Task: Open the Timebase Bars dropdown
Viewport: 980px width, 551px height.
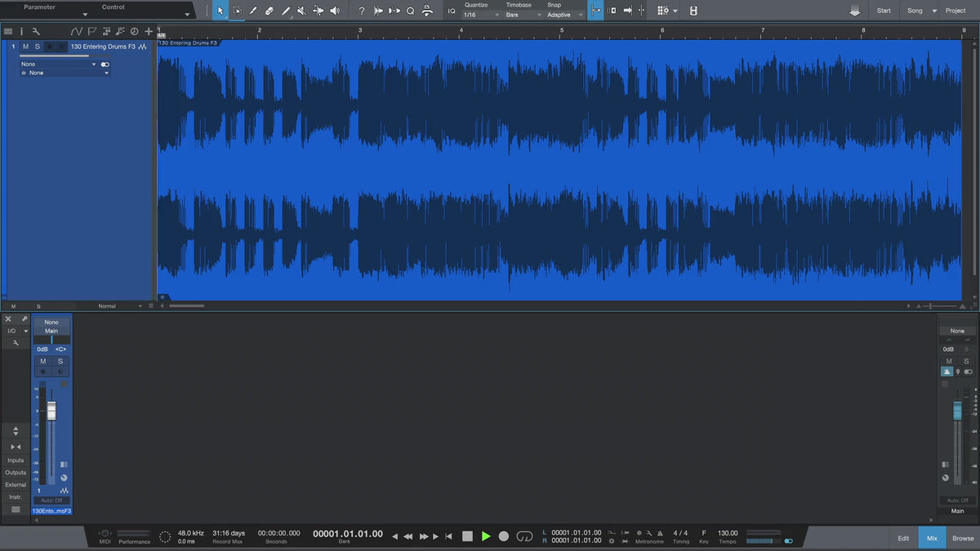Action: point(523,15)
